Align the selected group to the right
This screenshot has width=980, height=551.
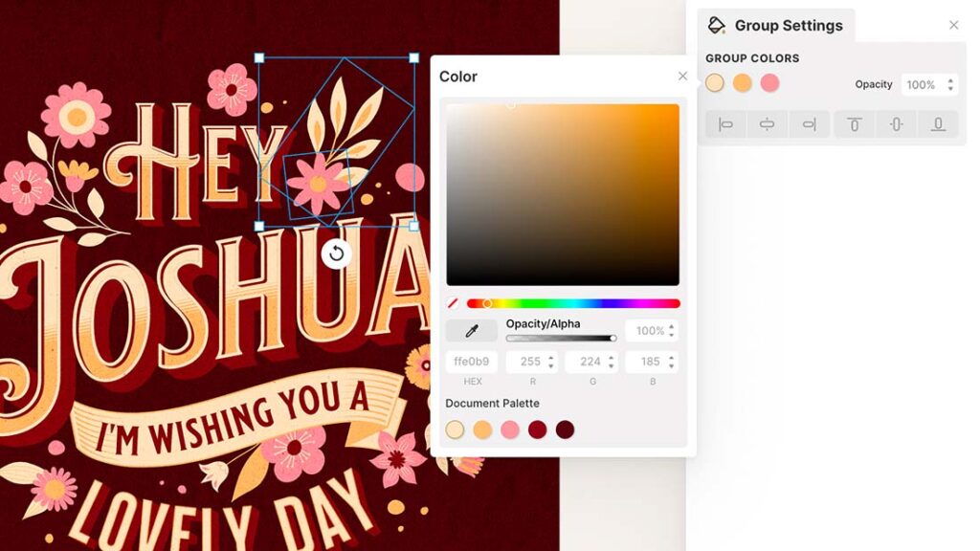(807, 123)
